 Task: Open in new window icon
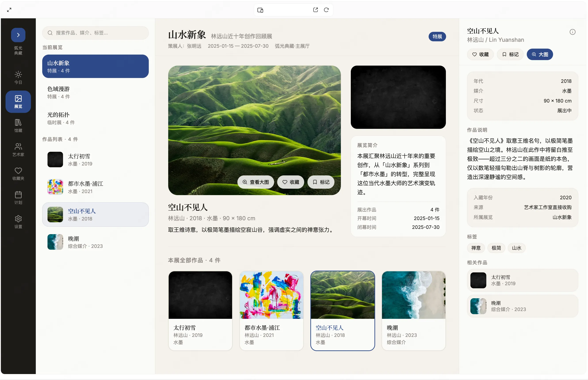[x=315, y=10]
